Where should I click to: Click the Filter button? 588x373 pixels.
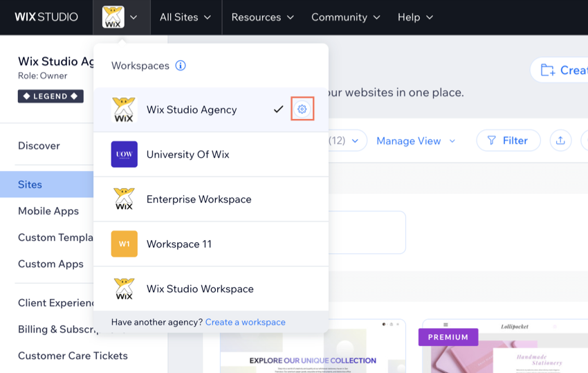click(x=508, y=140)
